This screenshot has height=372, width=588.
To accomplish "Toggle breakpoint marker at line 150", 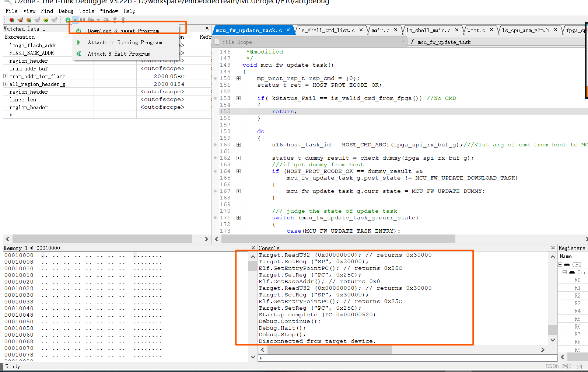I will pyautogui.click(x=215, y=78).
